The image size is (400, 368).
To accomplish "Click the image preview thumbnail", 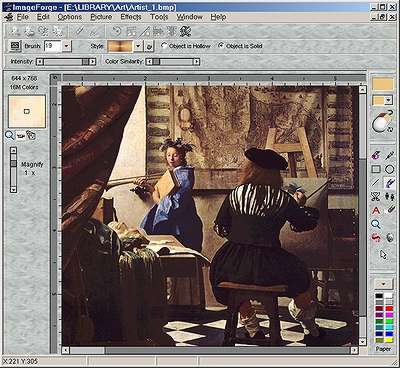I will coord(27,112).
